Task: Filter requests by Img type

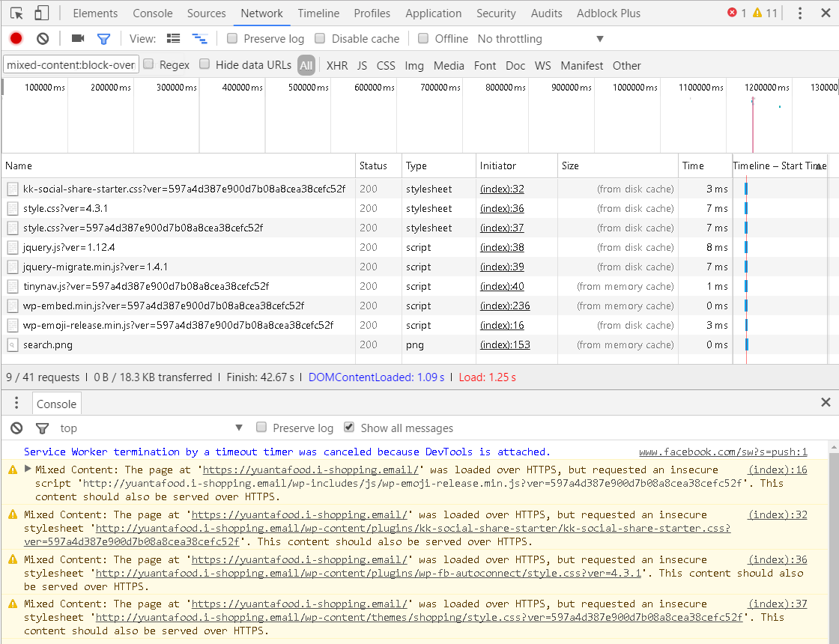Action: coord(414,65)
